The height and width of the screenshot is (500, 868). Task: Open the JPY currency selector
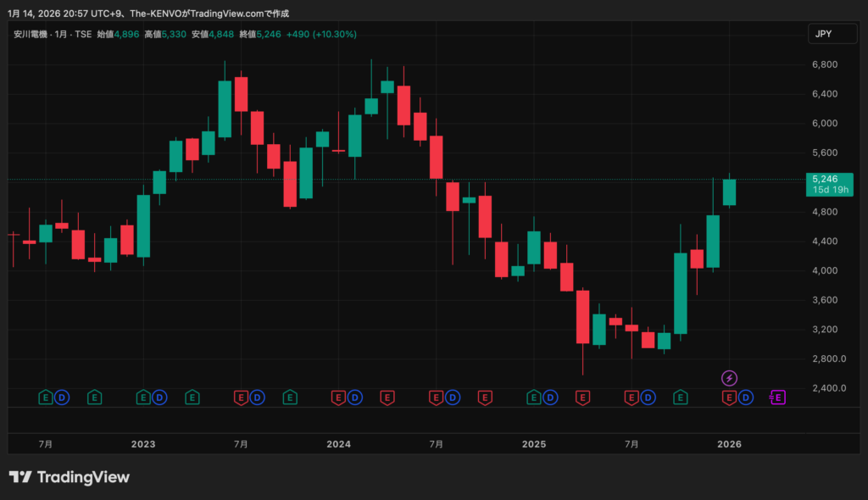point(823,34)
